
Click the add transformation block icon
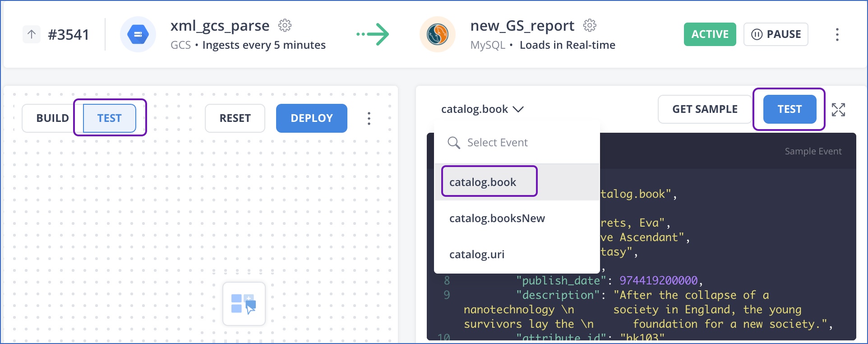[244, 304]
